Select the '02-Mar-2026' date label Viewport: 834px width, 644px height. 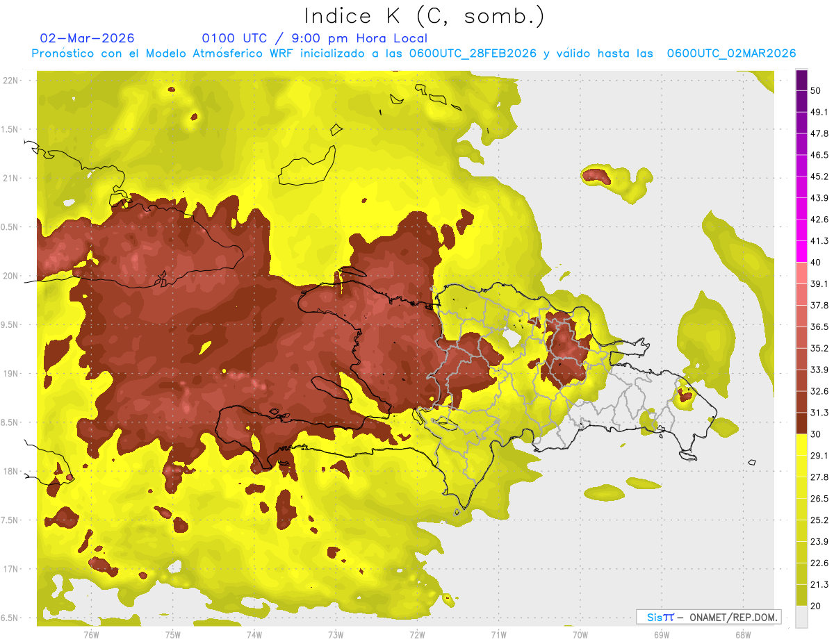(88, 38)
